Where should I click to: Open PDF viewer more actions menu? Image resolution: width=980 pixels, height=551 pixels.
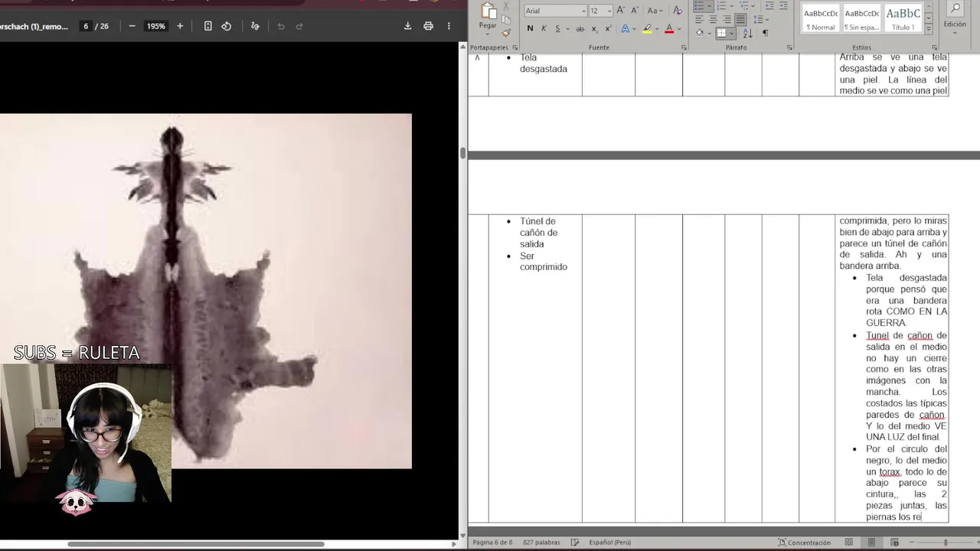coord(449,26)
